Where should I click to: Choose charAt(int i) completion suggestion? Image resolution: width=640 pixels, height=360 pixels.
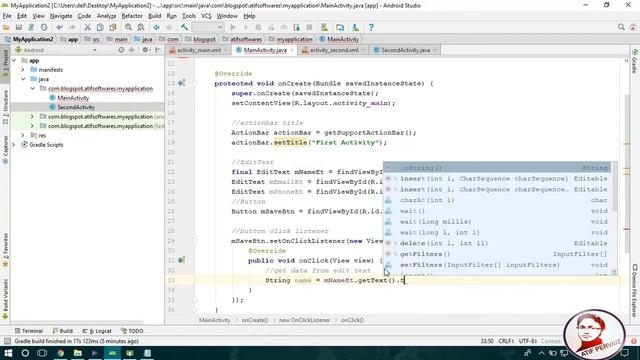coord(497,200)
